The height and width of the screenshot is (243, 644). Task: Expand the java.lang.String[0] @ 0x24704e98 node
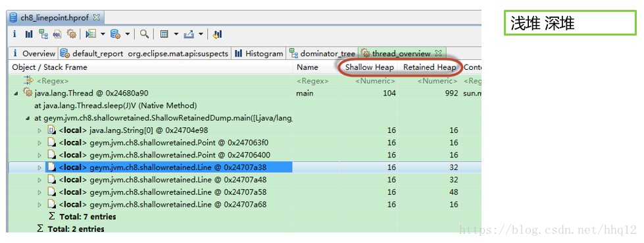tap(40, 130)
